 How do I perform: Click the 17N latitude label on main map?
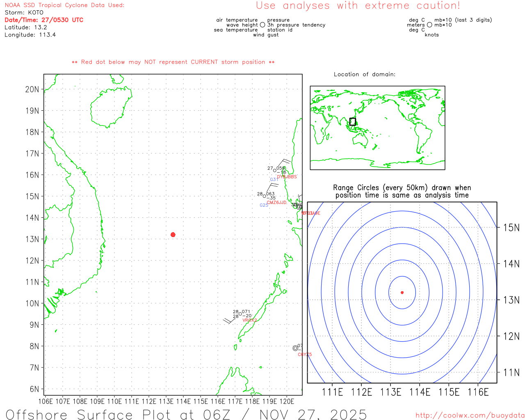(32, 153)
